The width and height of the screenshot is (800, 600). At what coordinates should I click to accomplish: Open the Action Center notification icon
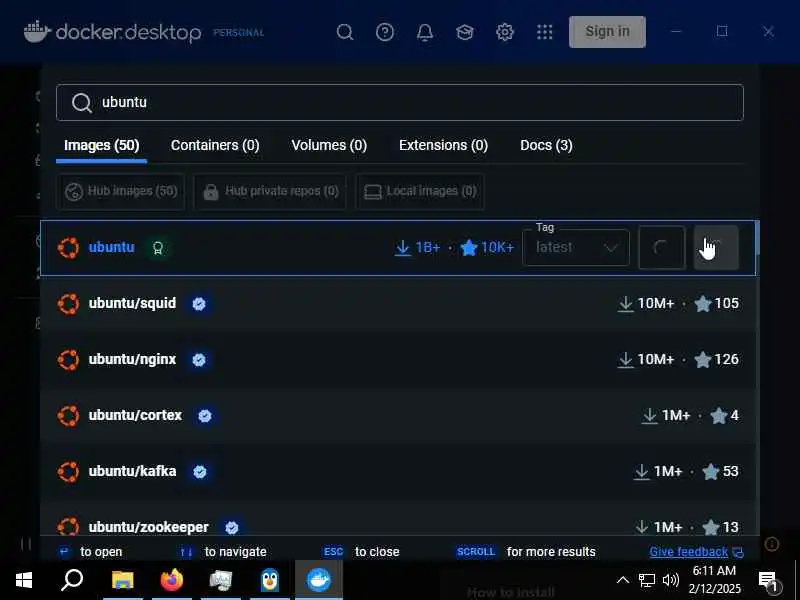coord(768,581)
